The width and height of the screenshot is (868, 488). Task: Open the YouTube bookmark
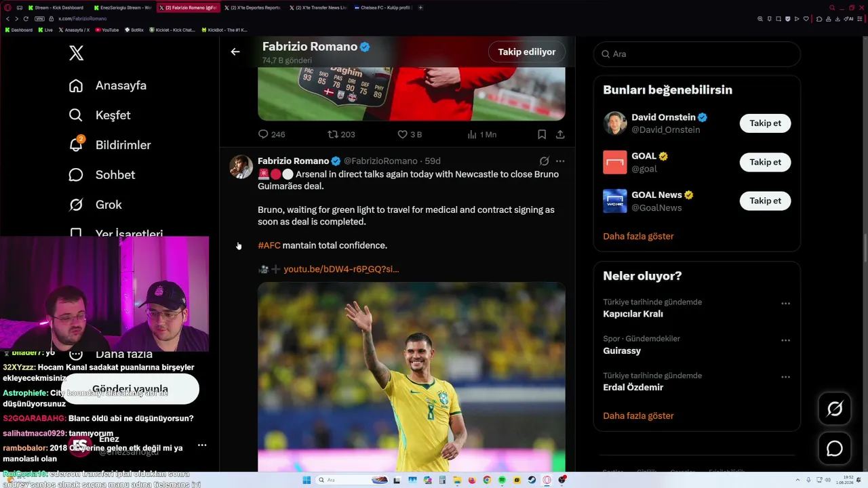click(x=107, y=30)
